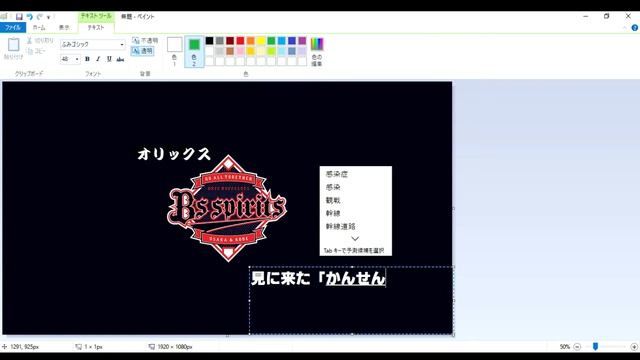
Task: Toggle strikethrough formatting
Action: click(x=120, y=59)
